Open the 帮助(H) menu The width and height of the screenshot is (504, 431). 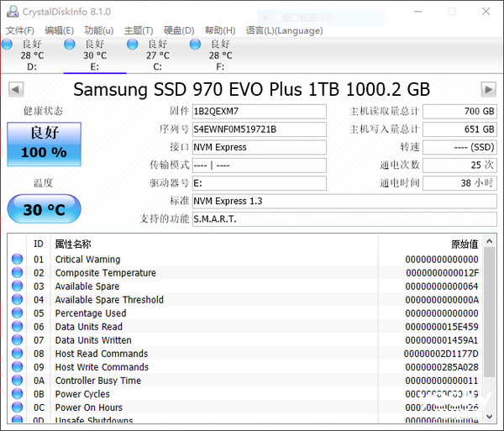point(220,30)
